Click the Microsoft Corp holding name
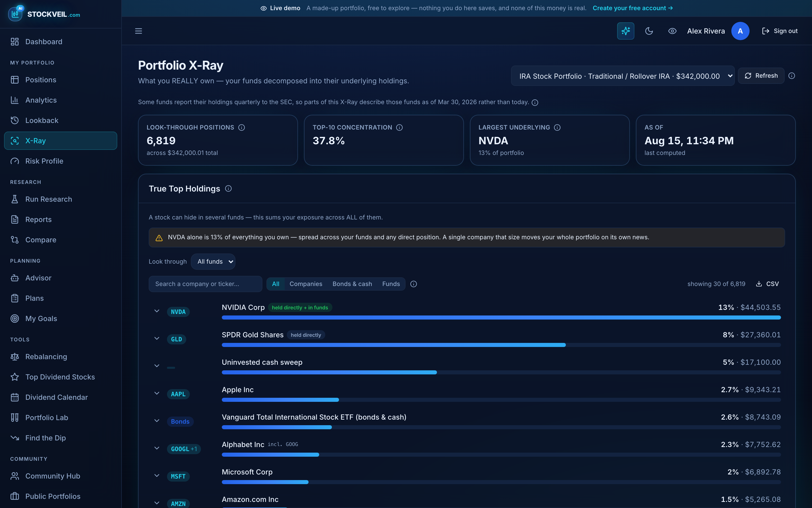Viewport: 812px width, 508px height. point(247,472)
